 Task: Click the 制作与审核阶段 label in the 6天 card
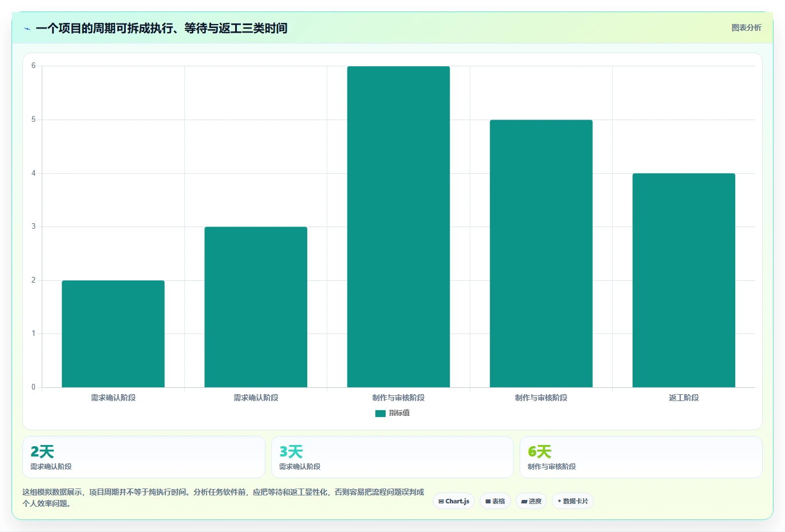click(x=552, y=467)
